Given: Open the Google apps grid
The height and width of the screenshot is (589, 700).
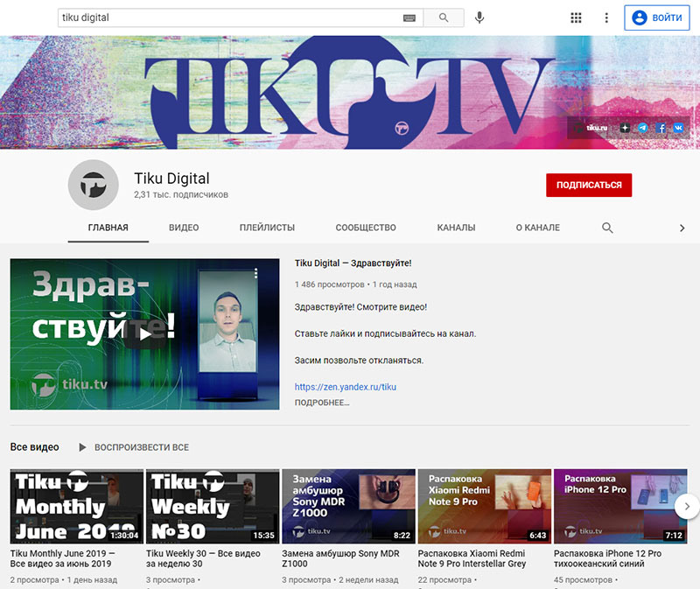Looking at the screenshot, I should (x=575, y=17).
